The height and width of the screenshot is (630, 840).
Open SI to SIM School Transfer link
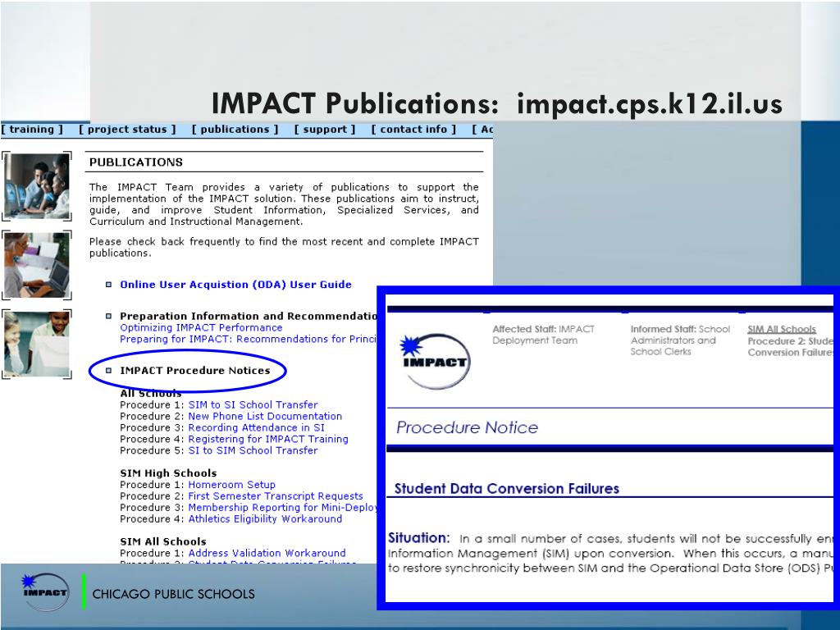(253, 450)
